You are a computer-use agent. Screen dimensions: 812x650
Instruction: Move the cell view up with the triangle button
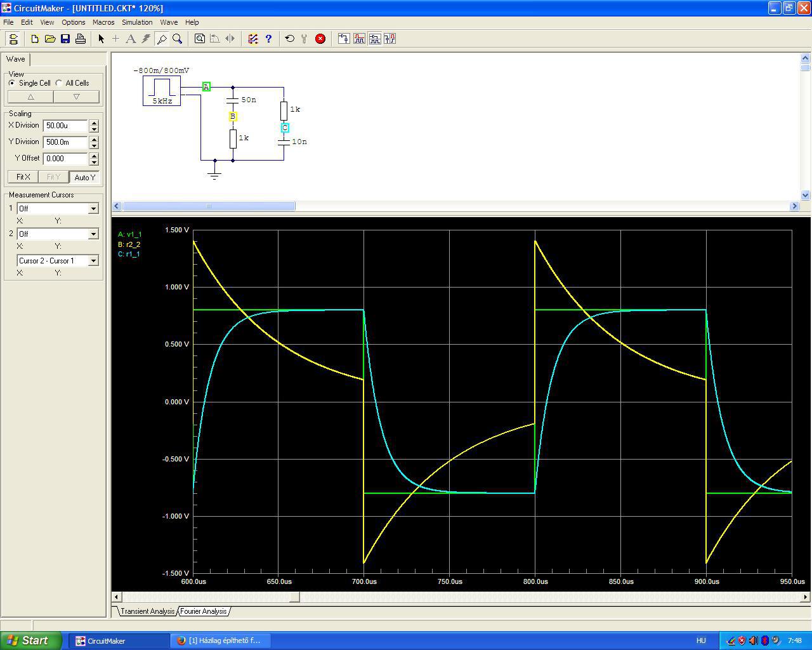pyautogui.click(x=30, y=96)
